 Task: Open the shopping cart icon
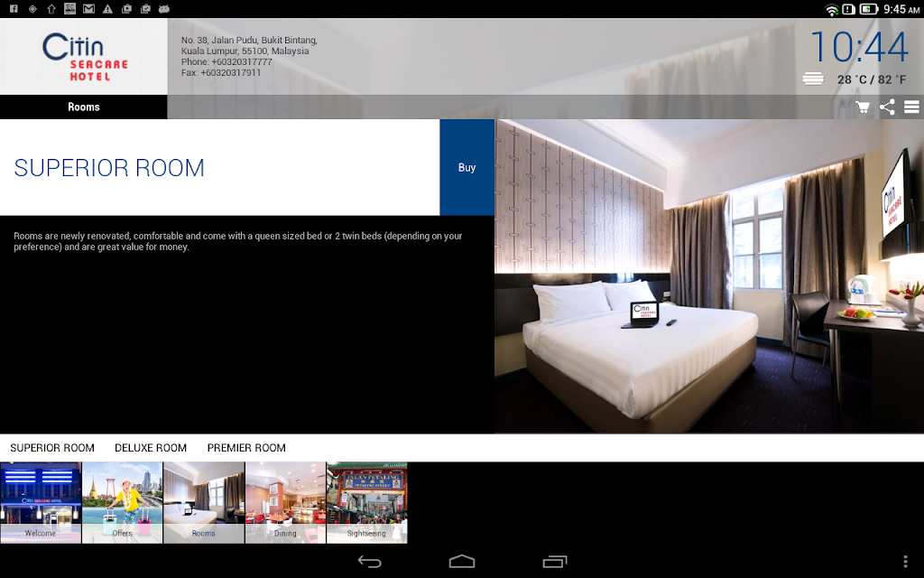coord(863,107)
